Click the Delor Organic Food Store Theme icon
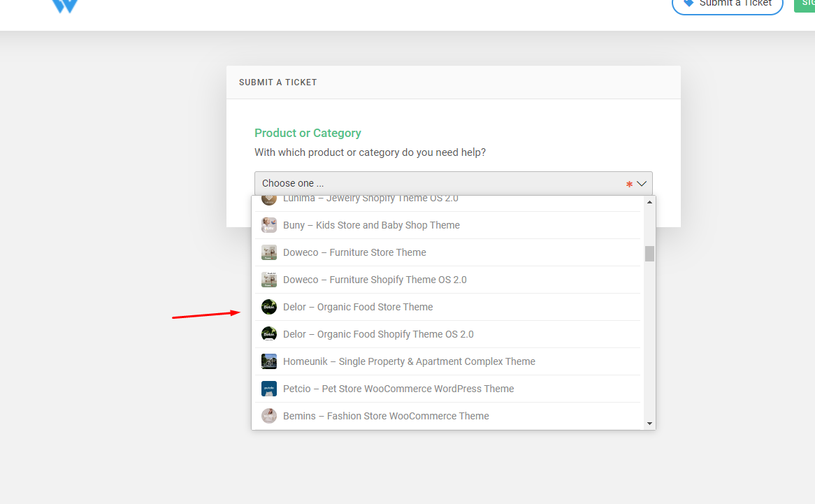 coord(268,307)
